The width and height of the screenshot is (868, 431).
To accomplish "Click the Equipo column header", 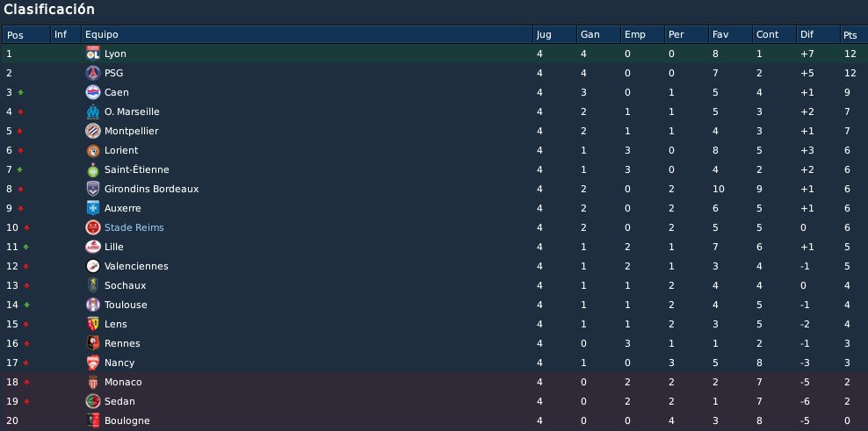I will 307,34.
